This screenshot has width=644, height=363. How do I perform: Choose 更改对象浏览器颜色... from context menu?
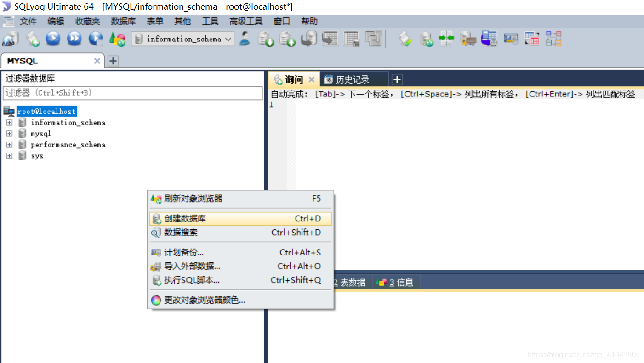coord(240,300)
